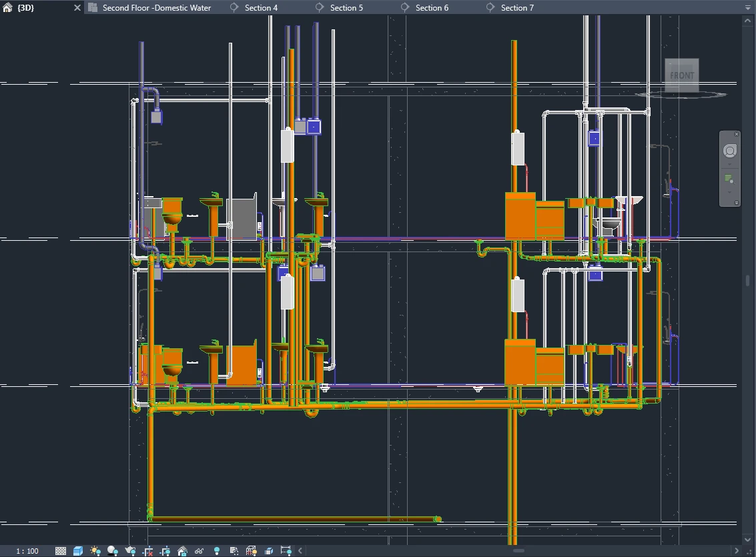Viewport: 756px width, 557px height.
Task: Open the 1 : 100 view scale selector
Action: coord(27,551)
